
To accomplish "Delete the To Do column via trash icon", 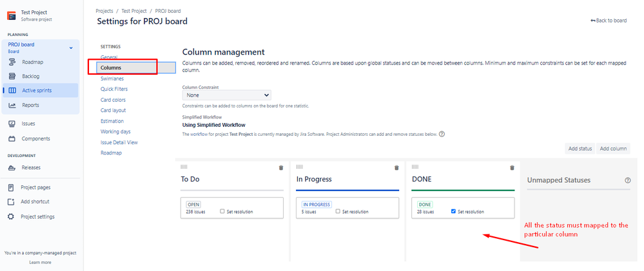I will pyautogui.click(x=281, y=167).
